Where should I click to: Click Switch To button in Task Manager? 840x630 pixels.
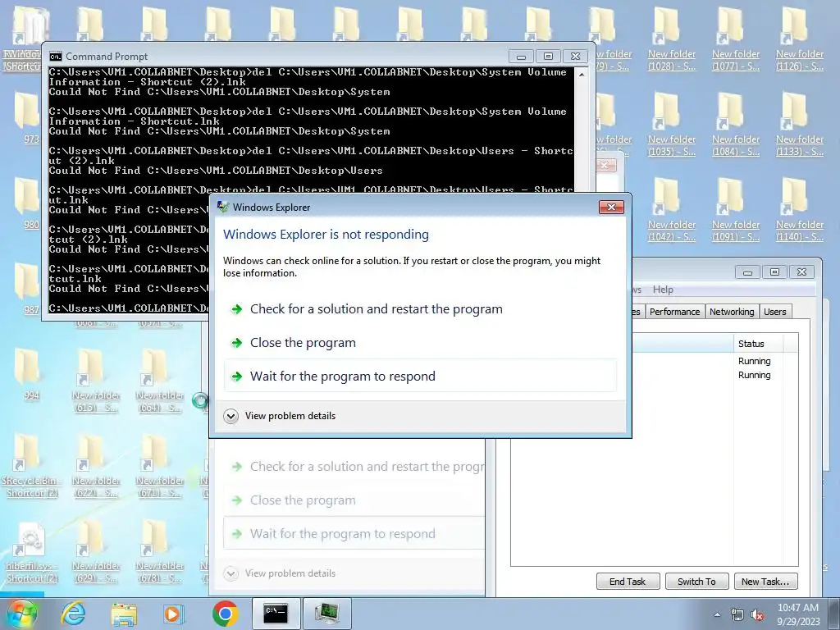(x=696, y=582)
